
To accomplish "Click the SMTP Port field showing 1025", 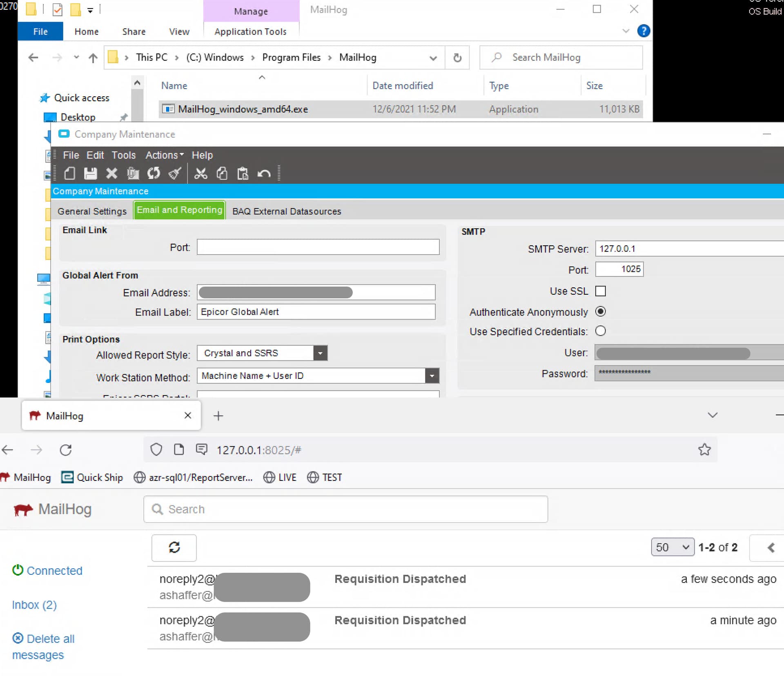I will point(619,269).
